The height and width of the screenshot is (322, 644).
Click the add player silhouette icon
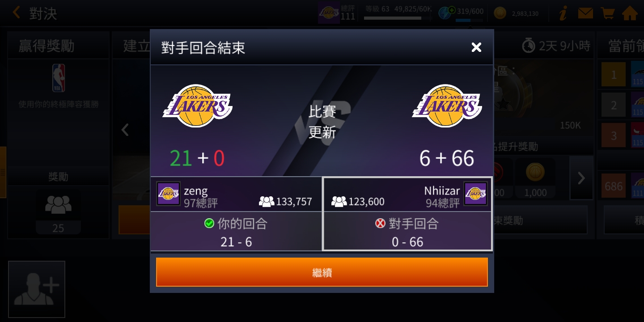(37, 289)
